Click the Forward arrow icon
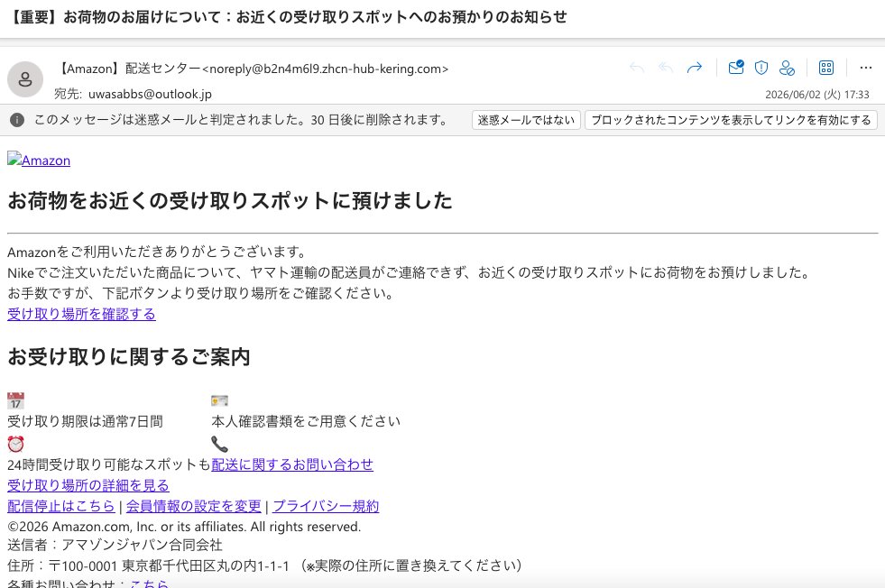 click(x=695, y=68)
